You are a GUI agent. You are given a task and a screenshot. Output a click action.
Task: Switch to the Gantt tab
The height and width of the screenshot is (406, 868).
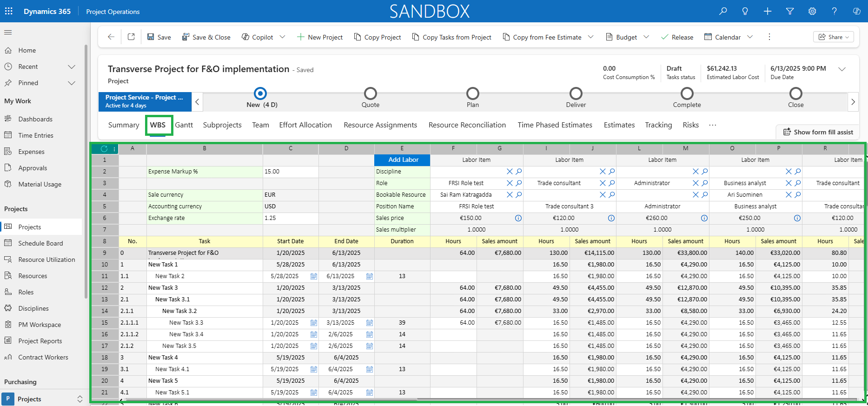pyautogui.click(x=184, y=125)
